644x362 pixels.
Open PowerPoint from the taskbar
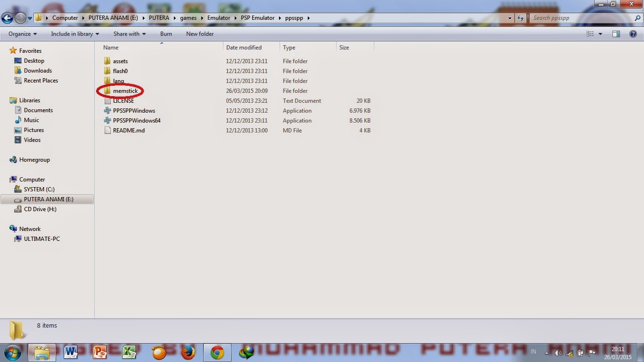pyautogui.click(x=100, y=352)
